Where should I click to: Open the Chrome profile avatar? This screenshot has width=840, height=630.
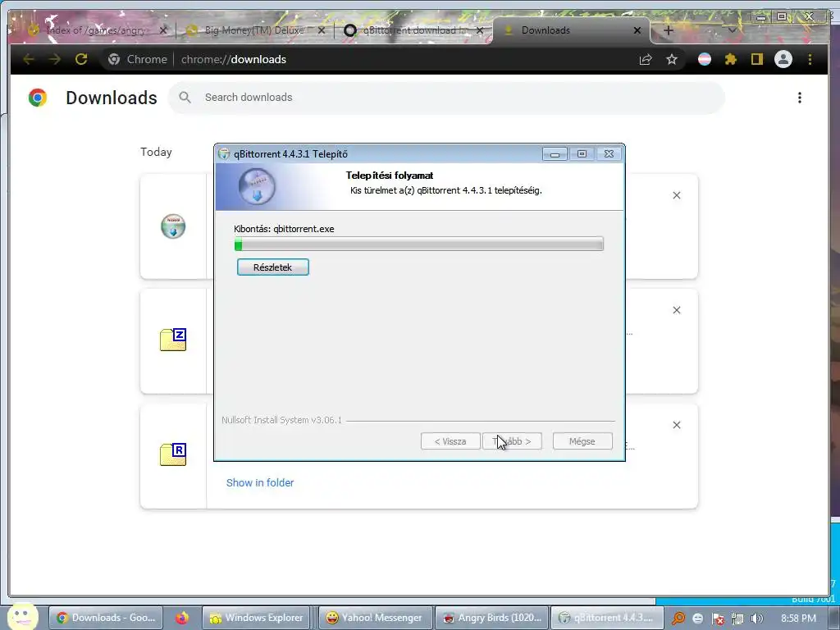pyautogui.click(x=783, y=59)
